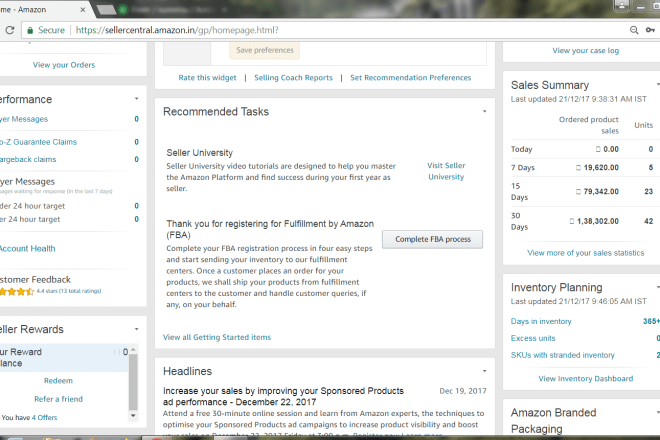Open the Sponsored Products headline article
660x440 pixels.
pyautogui.click(x=283, y=396)
